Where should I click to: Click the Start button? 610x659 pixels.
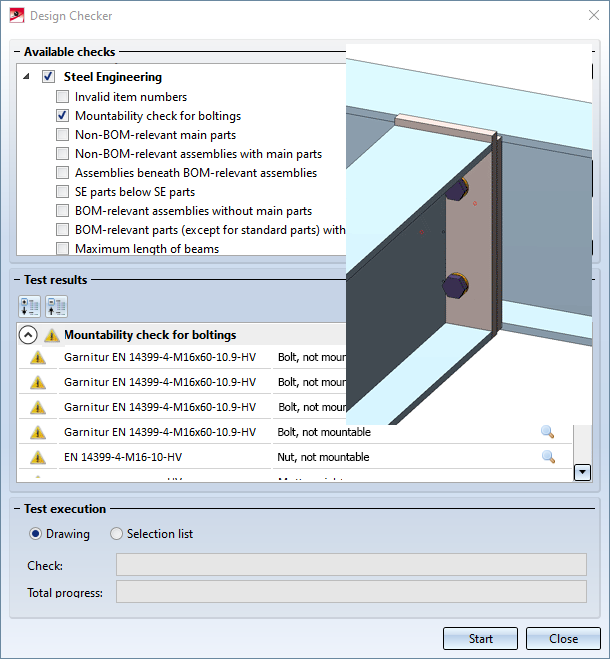pos(481,639)
